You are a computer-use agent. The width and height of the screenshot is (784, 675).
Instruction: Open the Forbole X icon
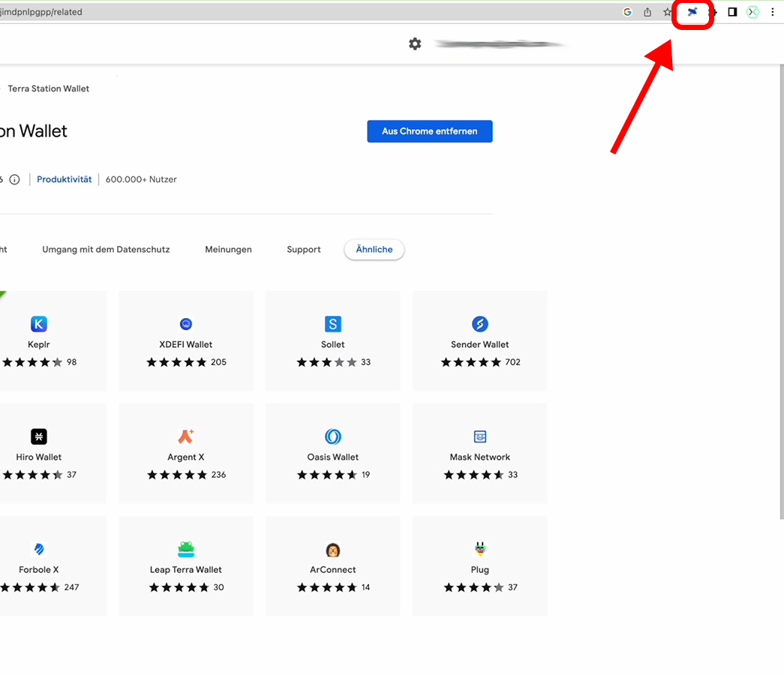point(39,549)
